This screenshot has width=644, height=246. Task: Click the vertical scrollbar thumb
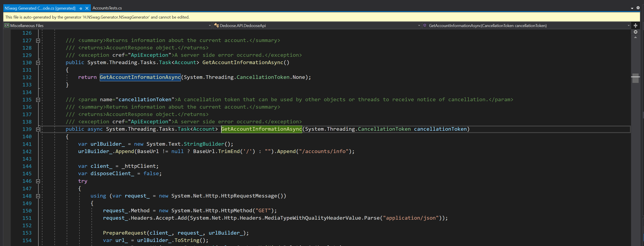click(635, 78)
